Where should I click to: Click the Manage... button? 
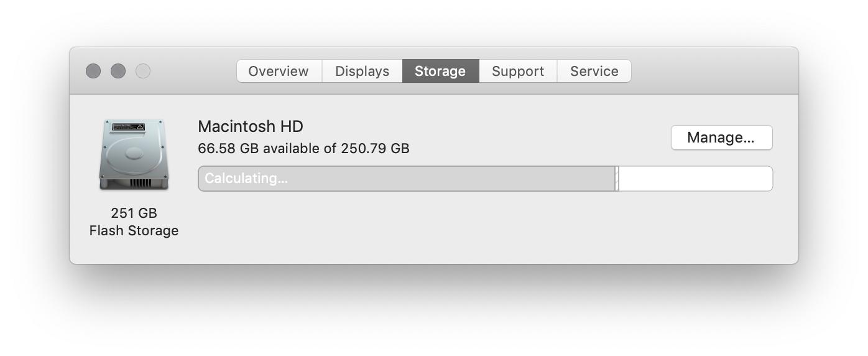(x=721, y=138)
